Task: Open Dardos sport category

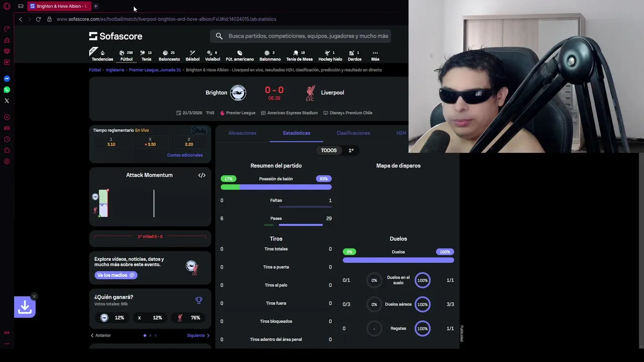Action: point(354,55)
